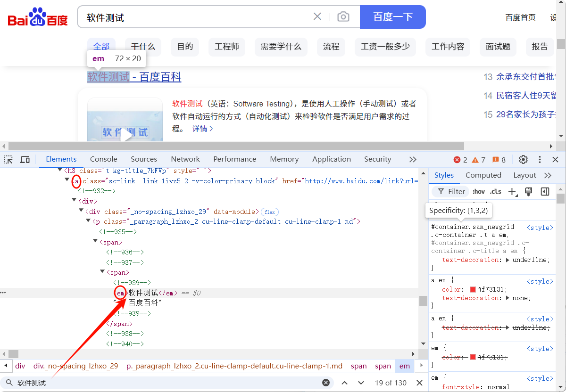Viewport: 566px width, 392px height.
Task: Open Baidu image search camera icon
Action: 343,17
